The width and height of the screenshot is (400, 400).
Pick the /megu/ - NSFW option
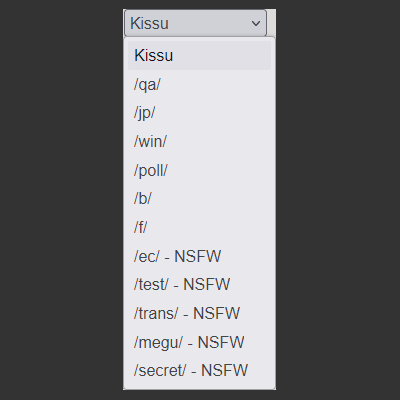click(199, 342)
